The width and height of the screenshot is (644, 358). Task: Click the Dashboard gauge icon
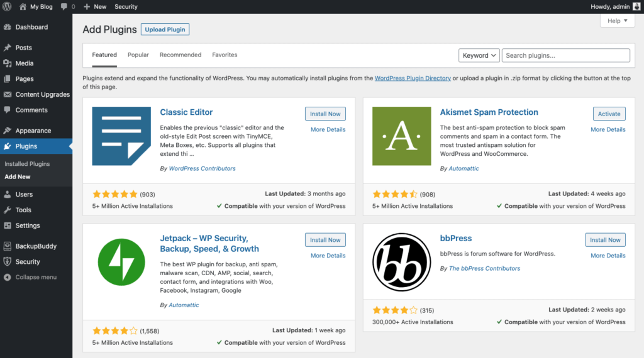[8, 27]
